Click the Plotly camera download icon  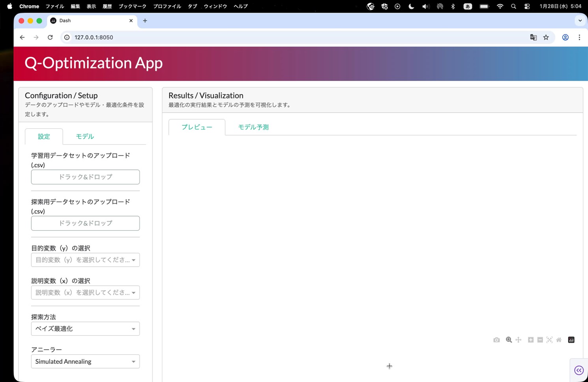coord(496,340)
